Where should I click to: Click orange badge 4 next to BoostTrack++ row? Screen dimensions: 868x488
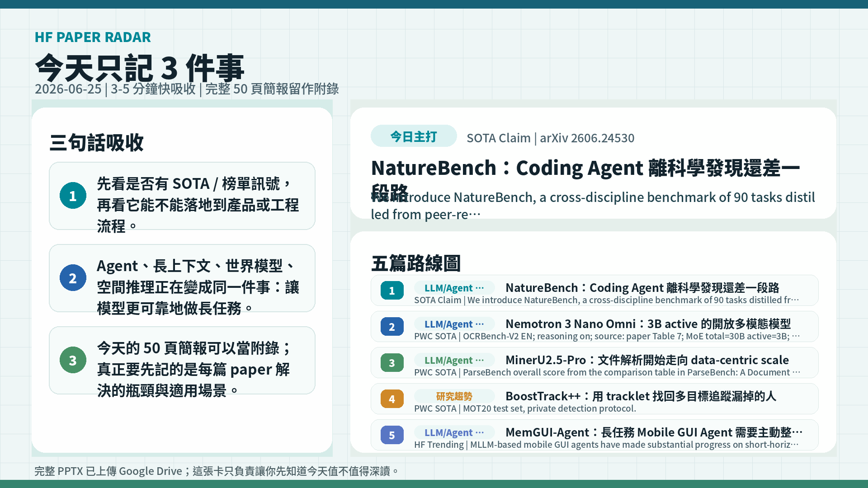[392, 399]
